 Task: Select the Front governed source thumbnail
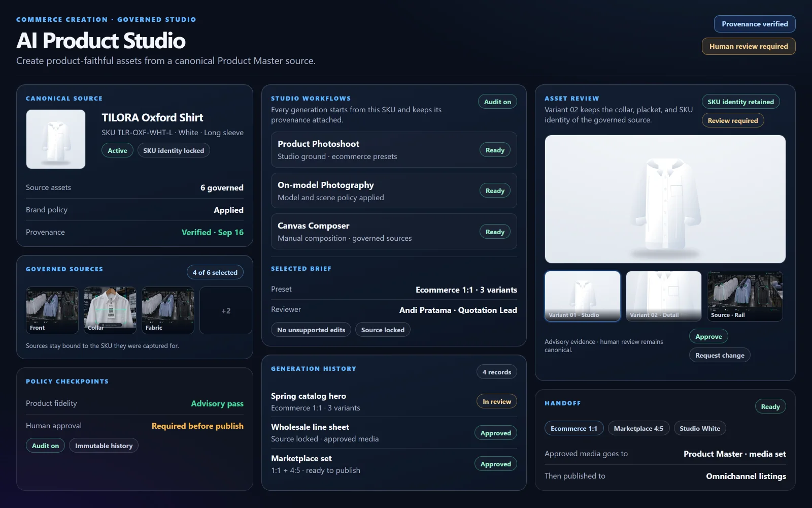52,310
